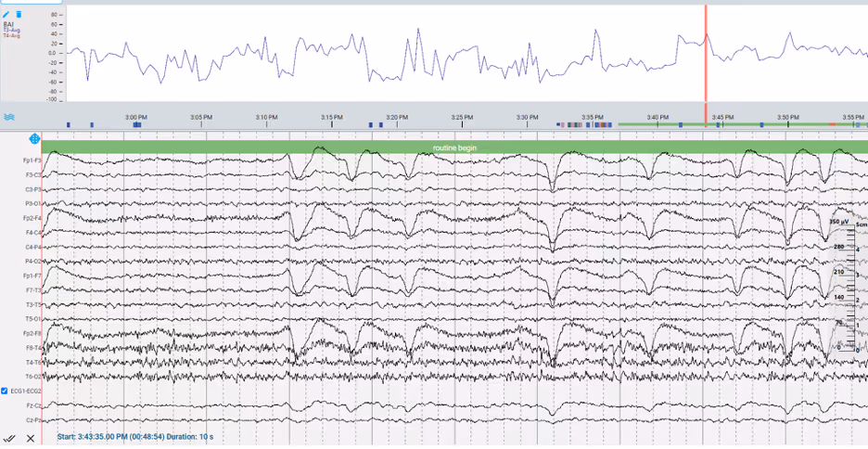Click the T4-T6 channel label
Screen dimensions: 868x449
click(32, 362)
